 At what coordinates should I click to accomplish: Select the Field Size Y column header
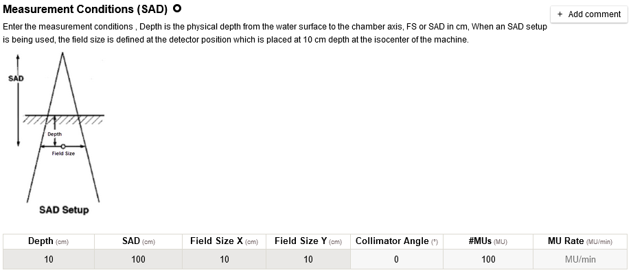[x=308, y=241]
